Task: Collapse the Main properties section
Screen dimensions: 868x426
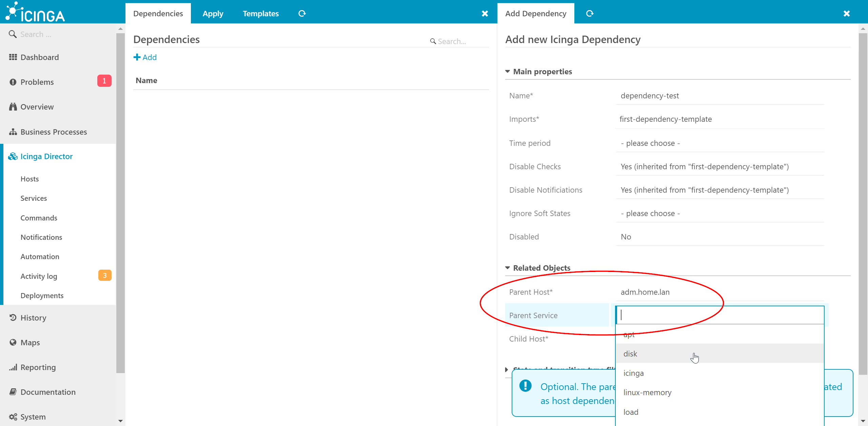Action: [508, 71]
